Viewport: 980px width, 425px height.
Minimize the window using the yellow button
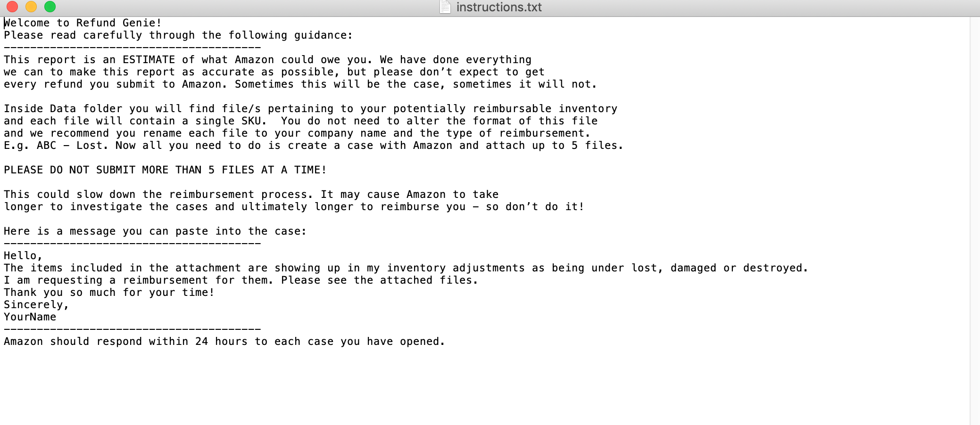click(x=31, y=7)
